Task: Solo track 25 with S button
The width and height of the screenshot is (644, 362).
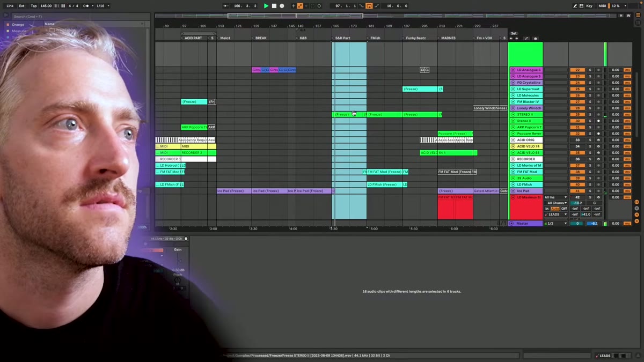Action: pos(590,89)
